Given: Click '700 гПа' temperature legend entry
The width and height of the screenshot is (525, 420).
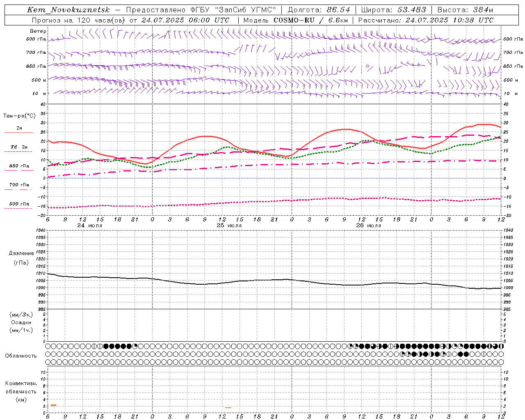Looking at the screenshot, I should tap(19, 185).
